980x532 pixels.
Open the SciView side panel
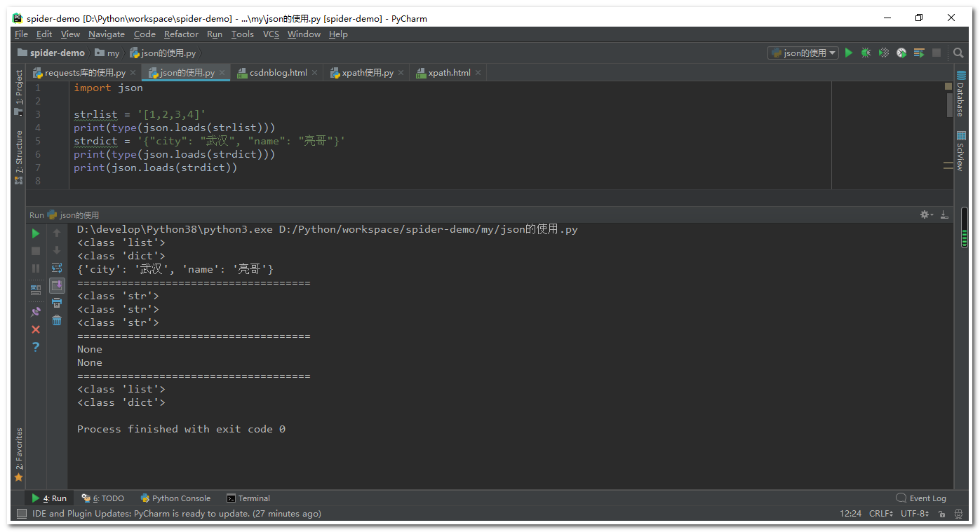click(x=960, y=151)
